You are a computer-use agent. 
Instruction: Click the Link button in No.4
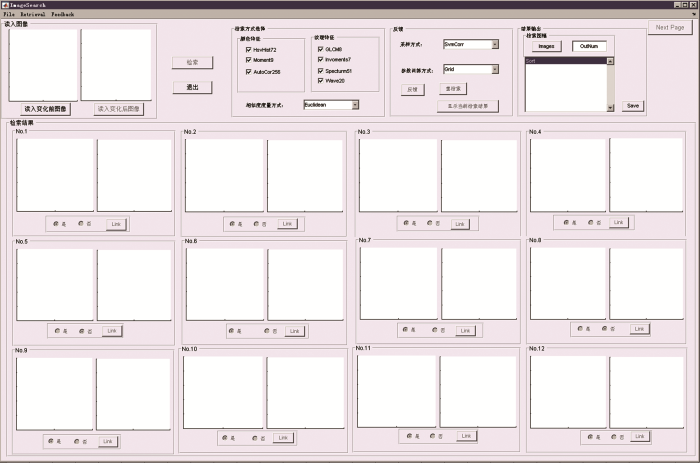618,222
